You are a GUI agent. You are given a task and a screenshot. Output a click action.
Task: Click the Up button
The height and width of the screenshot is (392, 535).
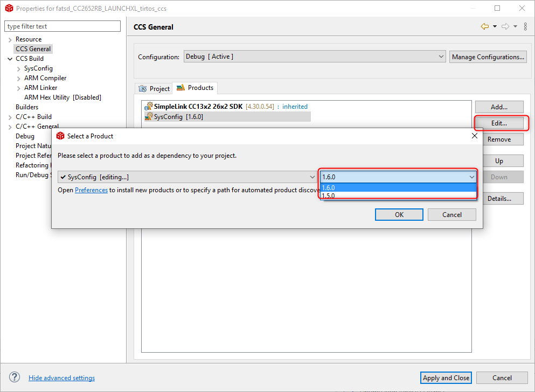coord(503,161)
